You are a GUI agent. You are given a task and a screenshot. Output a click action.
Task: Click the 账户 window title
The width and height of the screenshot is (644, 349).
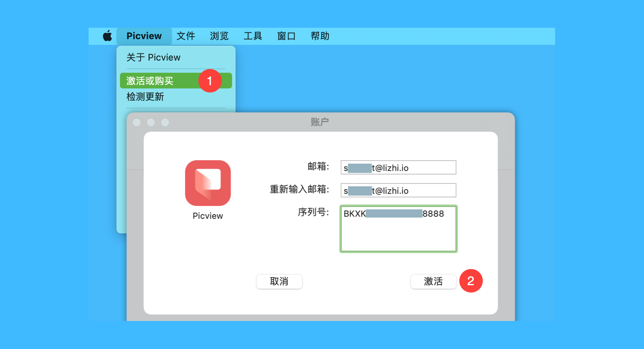(x=320, y=122)
